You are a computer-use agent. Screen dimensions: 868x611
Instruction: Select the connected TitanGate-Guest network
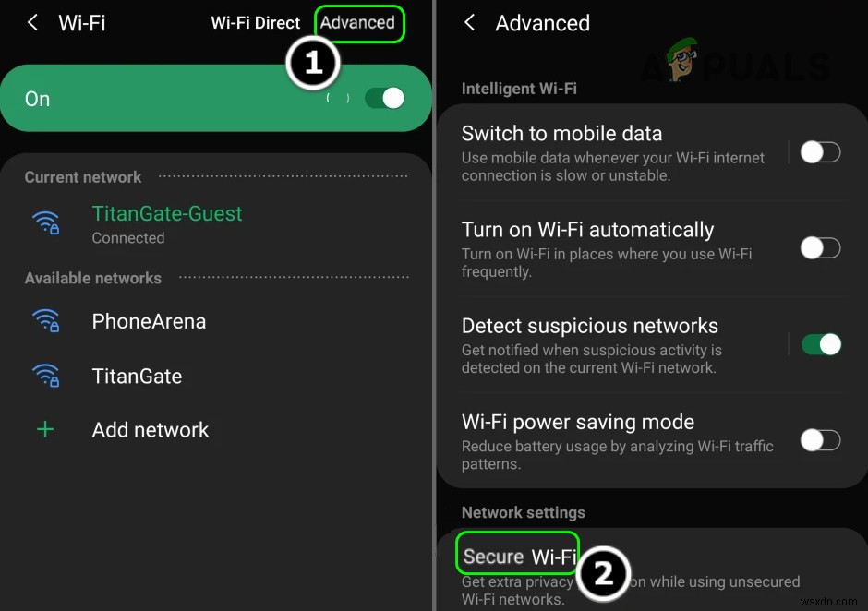pos(167,213)
